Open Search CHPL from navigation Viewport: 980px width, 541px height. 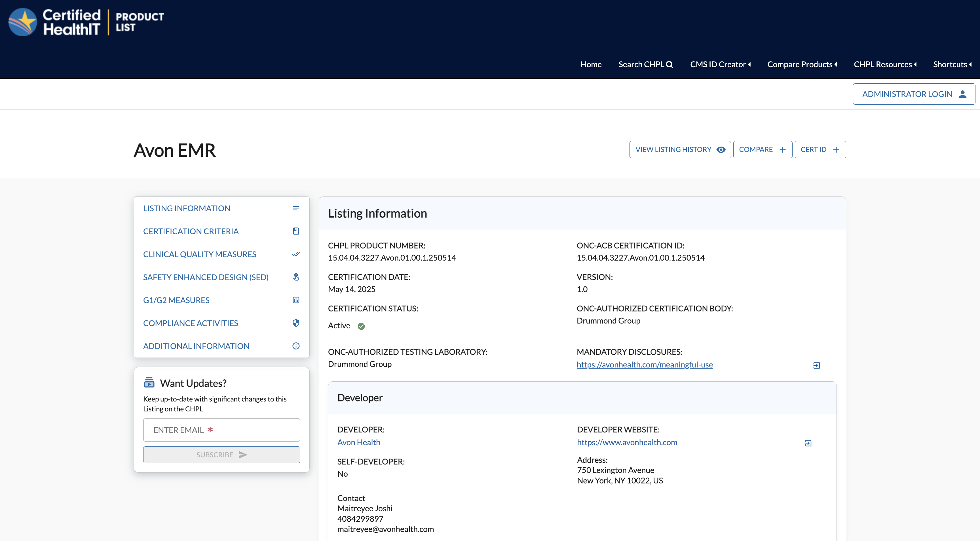(x=646, y=64)
